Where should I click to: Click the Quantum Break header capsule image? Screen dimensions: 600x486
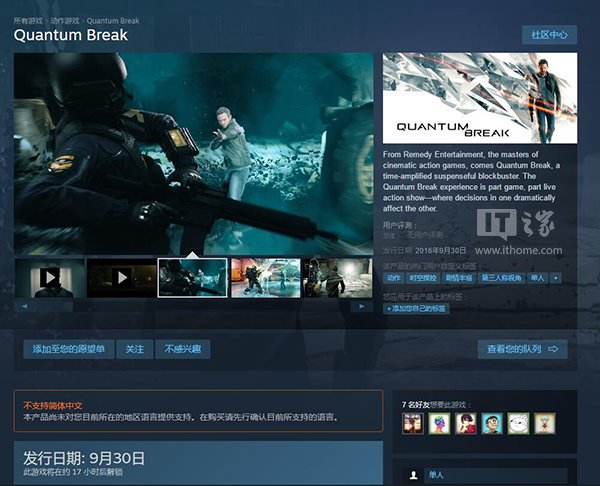480,98
